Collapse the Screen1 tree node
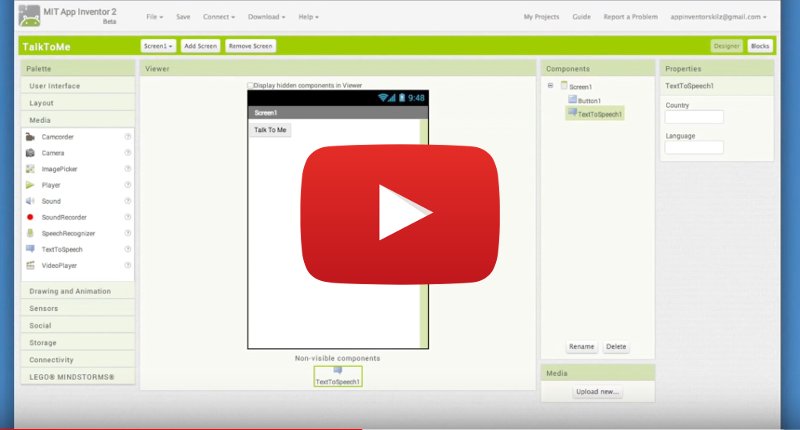Image resolution: width=800 pixels, height=430 pixels. (551, 86)
